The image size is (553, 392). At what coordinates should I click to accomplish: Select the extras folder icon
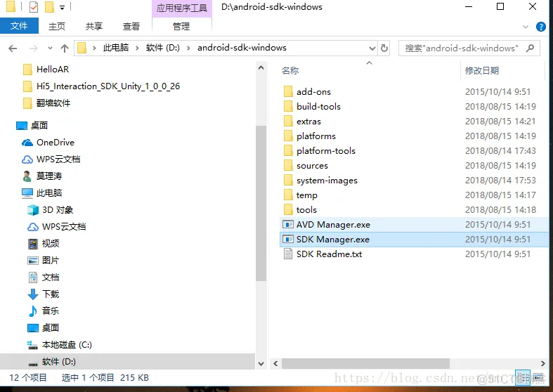point(288,122)
